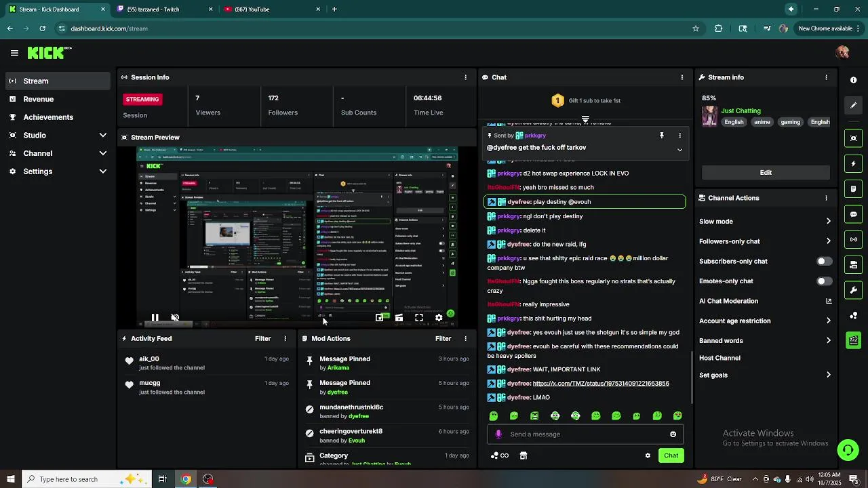This screenshot has height=488, width=868.
Task: Click the shop icon below chat input
Action: click(523, 455)
